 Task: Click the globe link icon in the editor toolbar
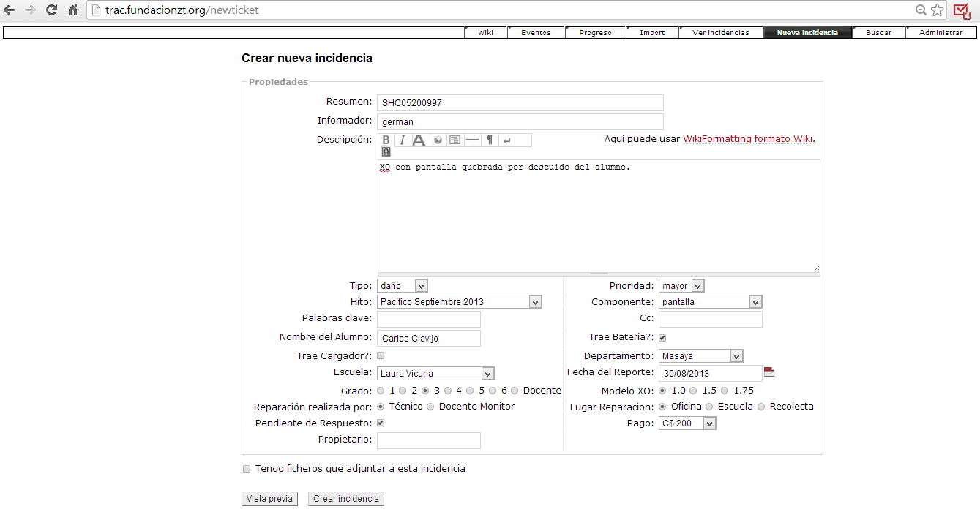pos(438,140)
